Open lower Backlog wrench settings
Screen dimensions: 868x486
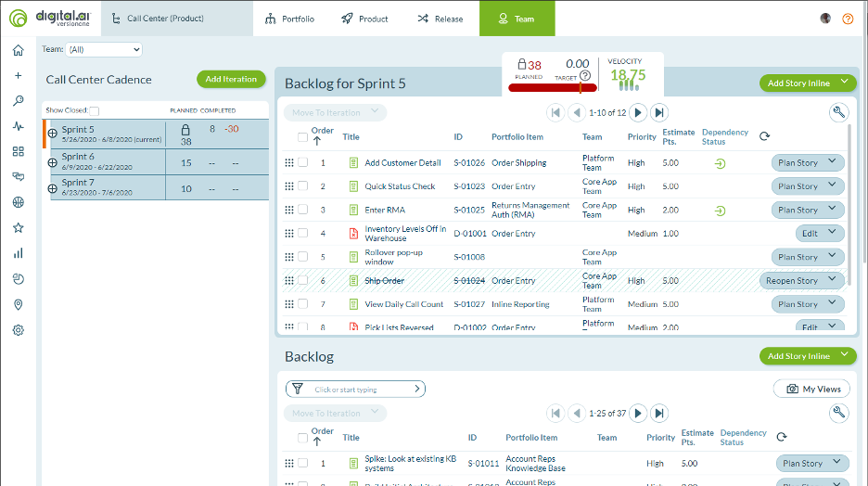pos(839,413)
